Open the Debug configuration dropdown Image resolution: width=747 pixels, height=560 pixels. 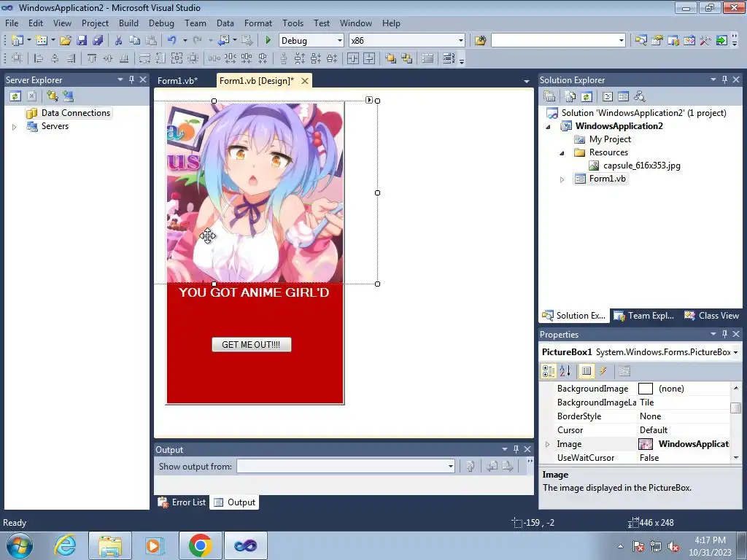tap(340, 41)
